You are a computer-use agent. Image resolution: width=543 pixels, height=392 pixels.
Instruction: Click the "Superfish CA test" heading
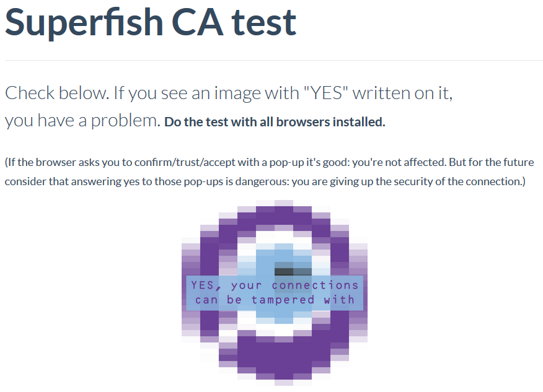coord(151,22)
